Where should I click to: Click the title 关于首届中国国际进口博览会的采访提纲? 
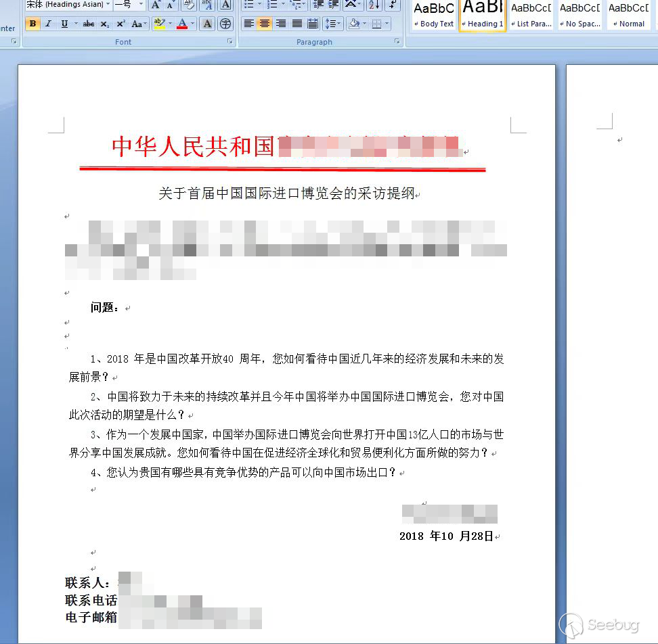[x=287, y=193]
